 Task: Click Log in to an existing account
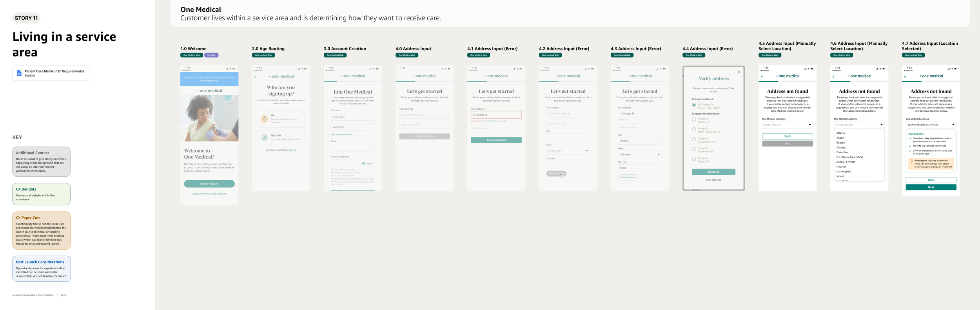209,194
